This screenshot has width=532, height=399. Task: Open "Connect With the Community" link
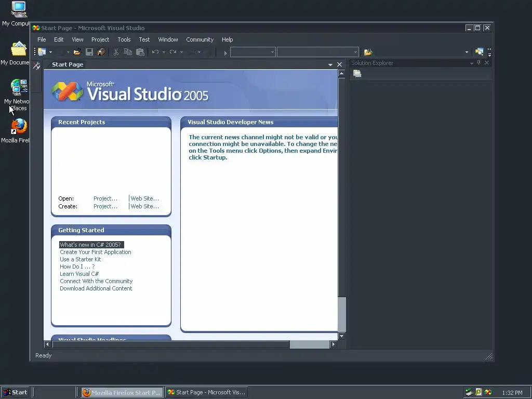[x=96, y=281]
